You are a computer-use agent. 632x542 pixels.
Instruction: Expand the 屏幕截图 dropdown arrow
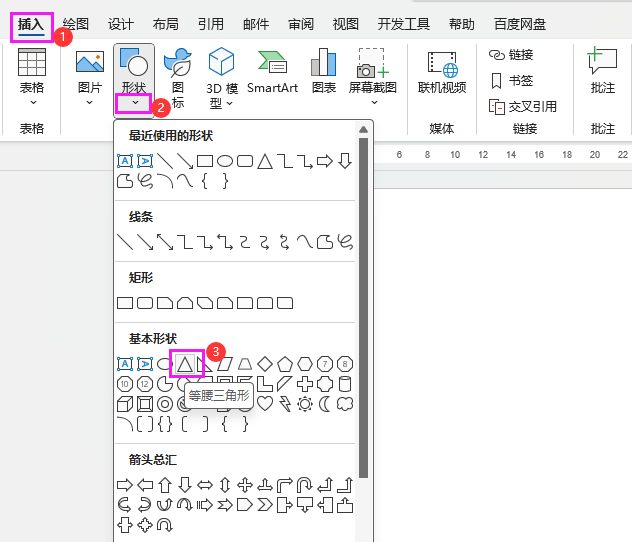point(374,103)
